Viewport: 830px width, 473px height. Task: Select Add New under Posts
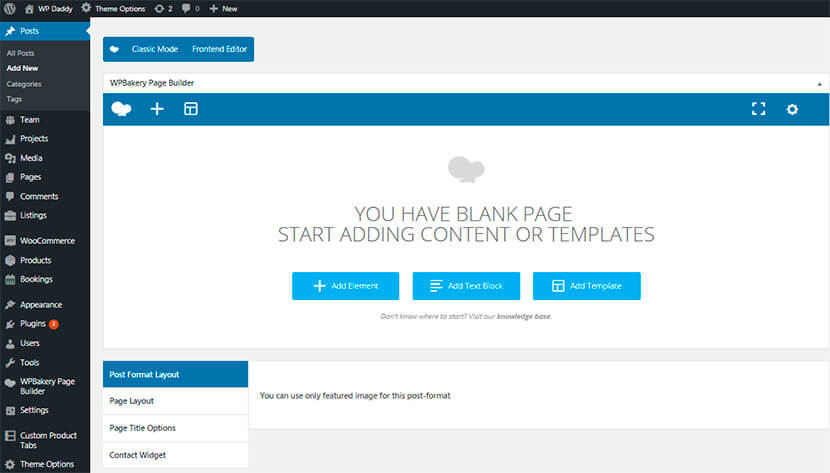22,68
